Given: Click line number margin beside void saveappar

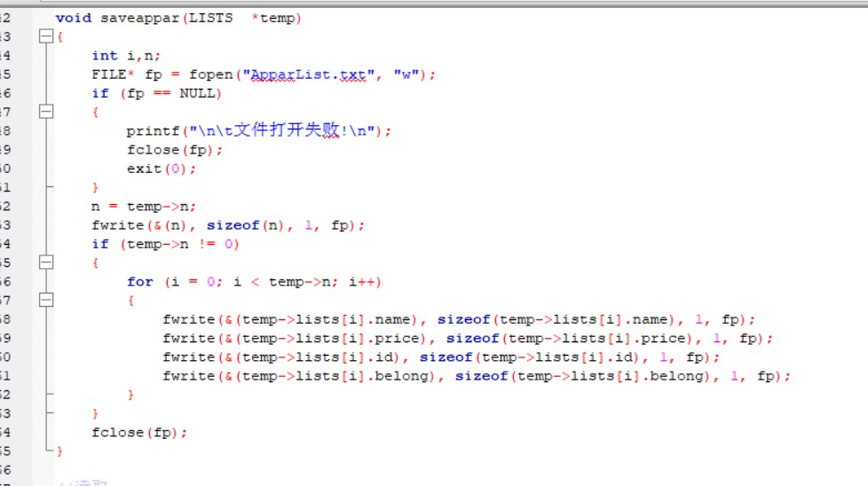Looking at the screenshot, I should click(x=5, y=19).
